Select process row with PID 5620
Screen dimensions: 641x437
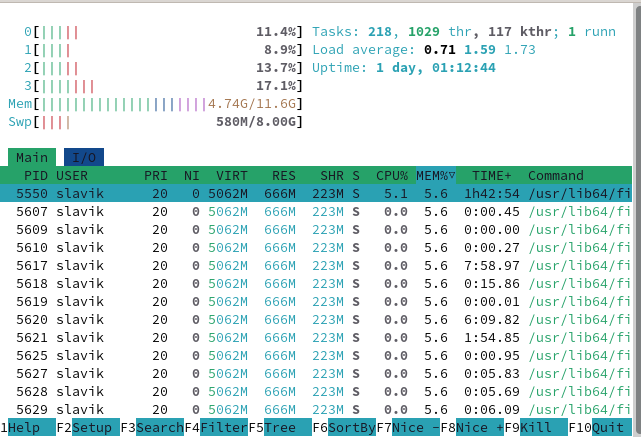click(316, 319)
